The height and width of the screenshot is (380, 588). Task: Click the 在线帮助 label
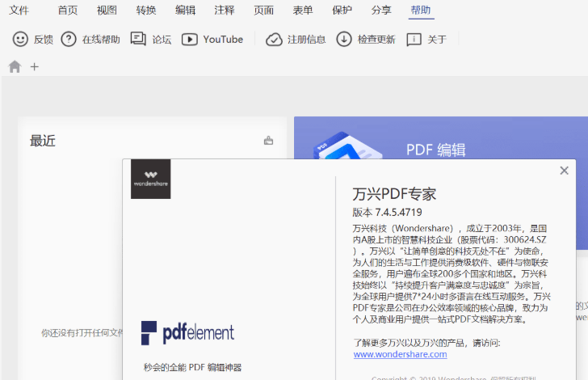[101, 40]
